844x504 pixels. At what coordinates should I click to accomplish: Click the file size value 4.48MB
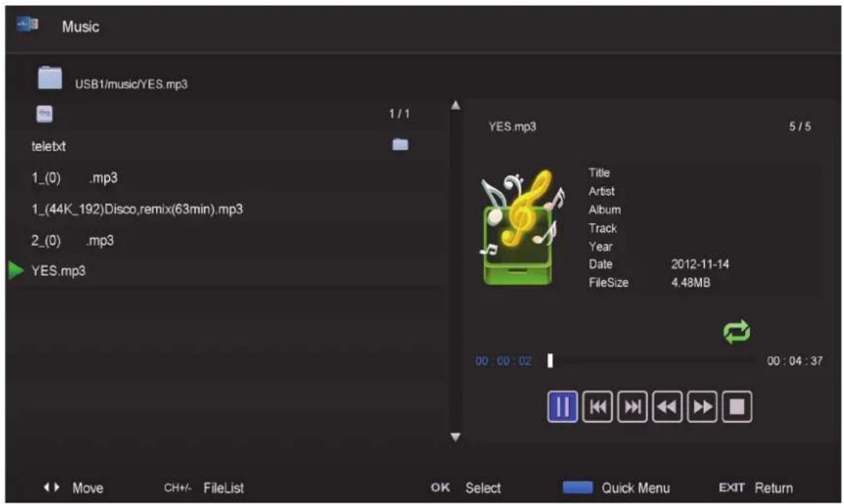point(691,282)
